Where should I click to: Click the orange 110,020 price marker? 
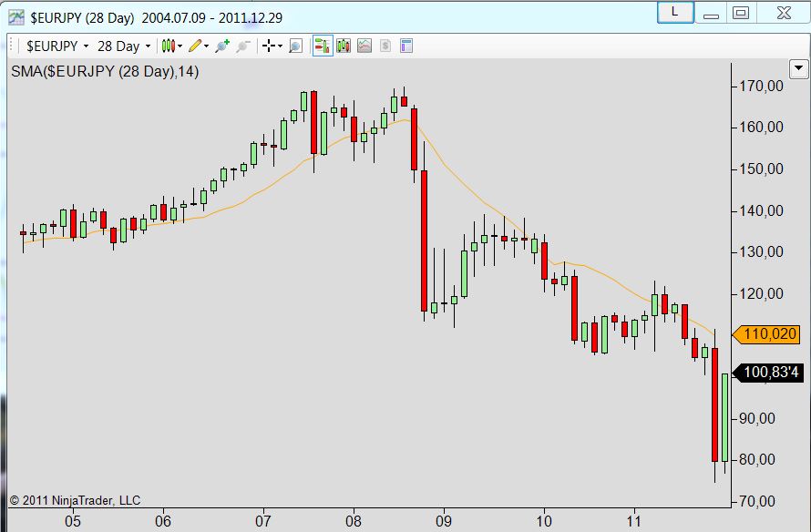coord(766,334)
